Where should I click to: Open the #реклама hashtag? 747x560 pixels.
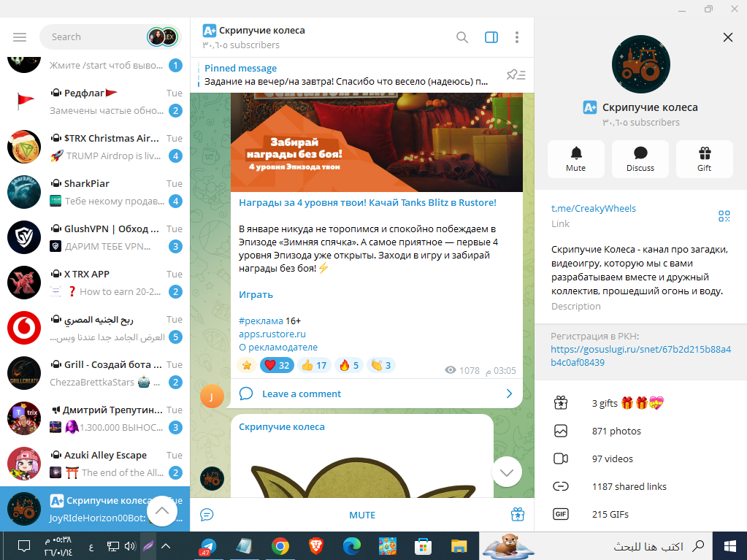261,321
